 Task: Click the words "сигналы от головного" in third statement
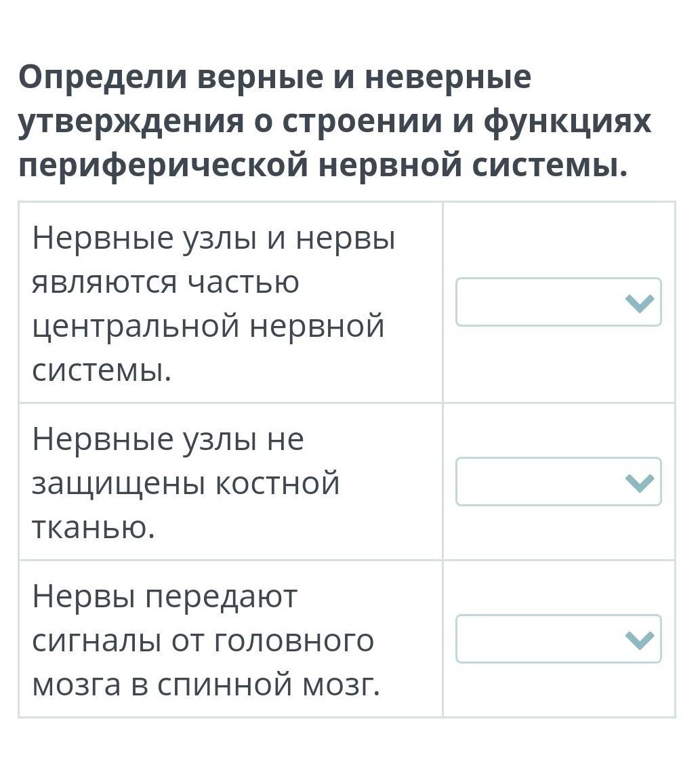pyautogui.click(x=203, y=640)
